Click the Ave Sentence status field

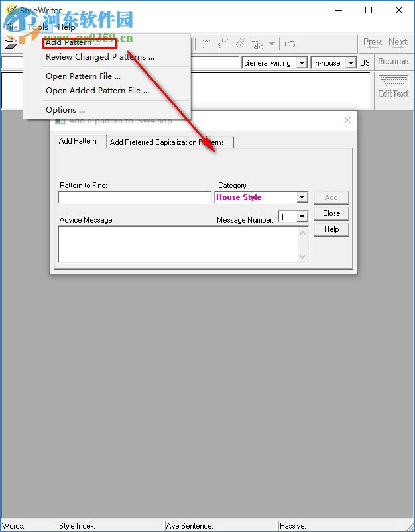point(220,526)
